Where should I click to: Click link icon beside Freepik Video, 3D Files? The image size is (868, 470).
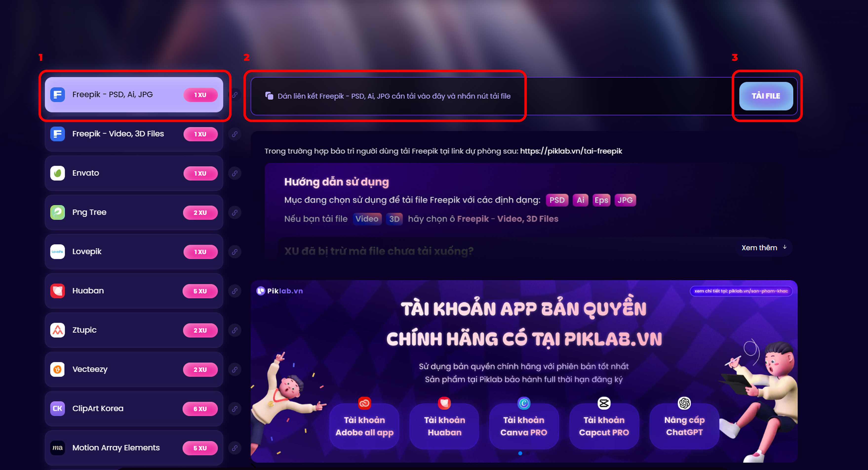tap(235, 134)
